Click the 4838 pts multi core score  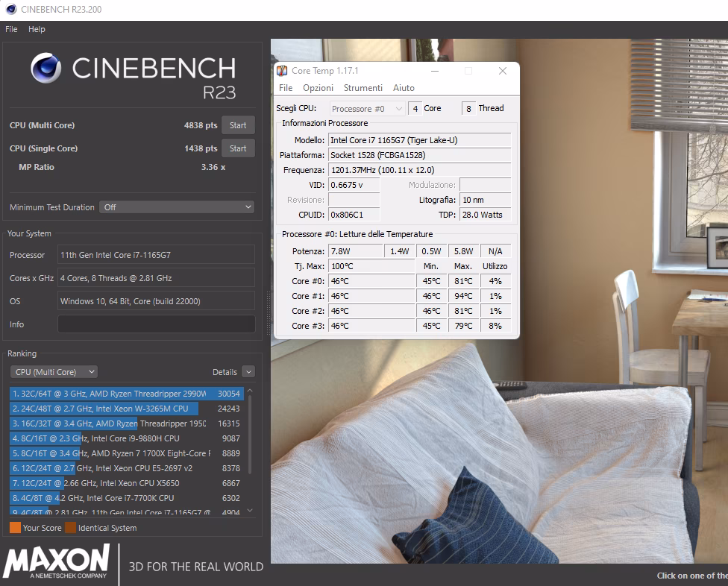pos(201,125)
